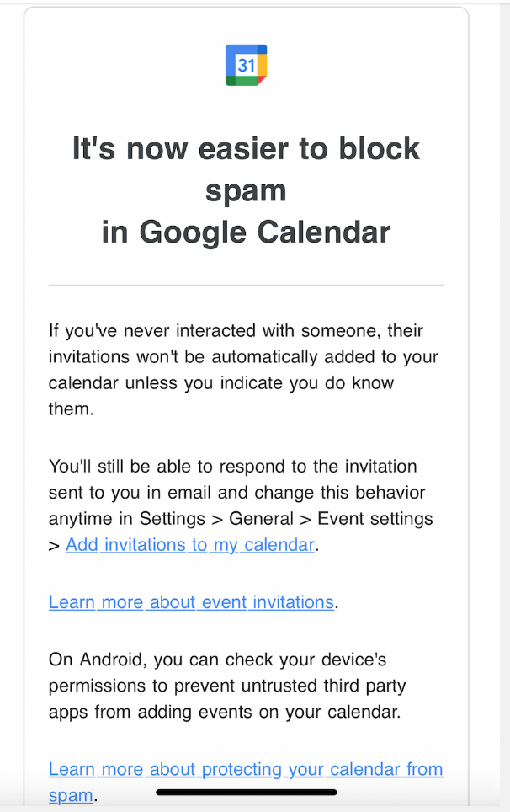Follow "Learn more about protecting your calendar" link
The width and height of the screenshot is (510, 812).
click(x=246, y=769)
